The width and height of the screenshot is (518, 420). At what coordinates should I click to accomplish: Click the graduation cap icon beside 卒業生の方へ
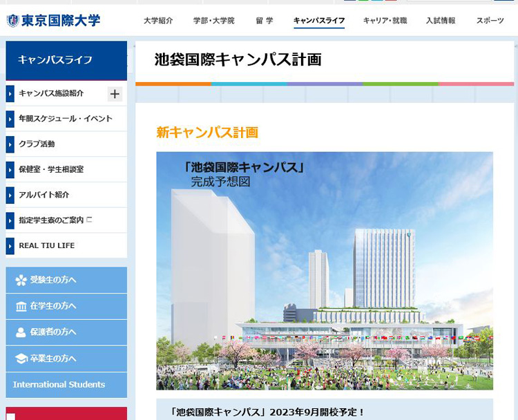click(21, 359)
